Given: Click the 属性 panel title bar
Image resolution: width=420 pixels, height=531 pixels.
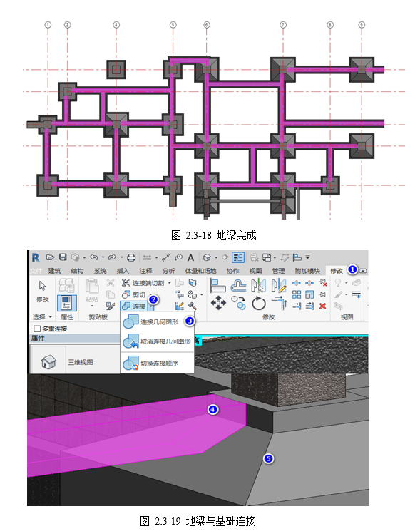Looking at the screenshot, I should (x=74, y=339).
